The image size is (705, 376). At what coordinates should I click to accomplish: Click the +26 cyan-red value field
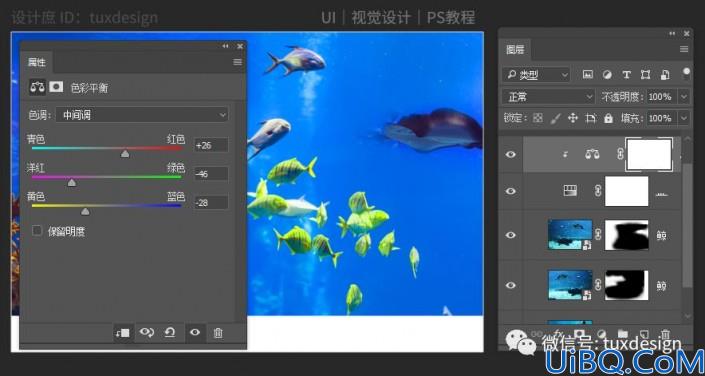point(211,145)
